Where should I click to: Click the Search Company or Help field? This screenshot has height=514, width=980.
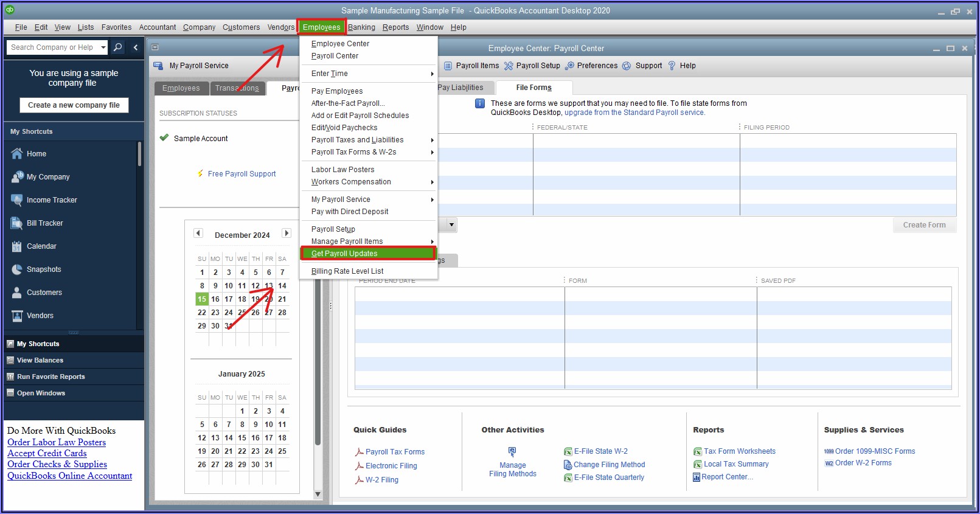[52, 47]
